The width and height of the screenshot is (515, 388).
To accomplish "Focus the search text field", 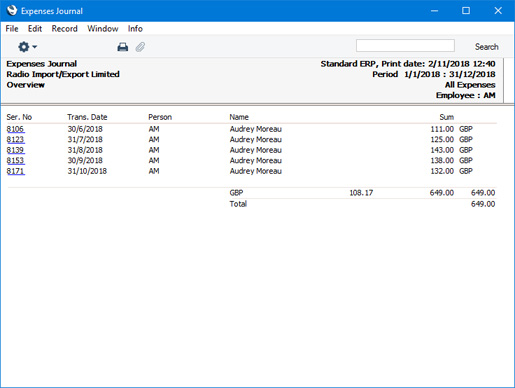I will tap(405, 46).
